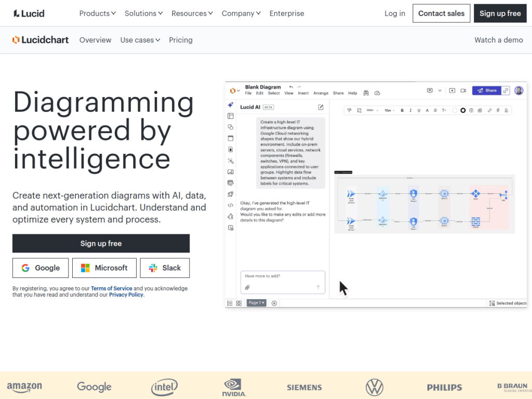Toggle the lock icon in diagram toolbar
Image resolution: width=532 pixels, height=399 pixels.
(x=506, y=110)
